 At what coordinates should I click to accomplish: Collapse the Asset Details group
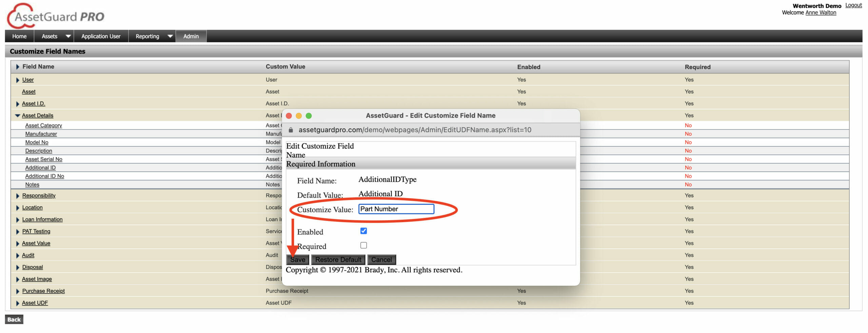click(18, 116)
